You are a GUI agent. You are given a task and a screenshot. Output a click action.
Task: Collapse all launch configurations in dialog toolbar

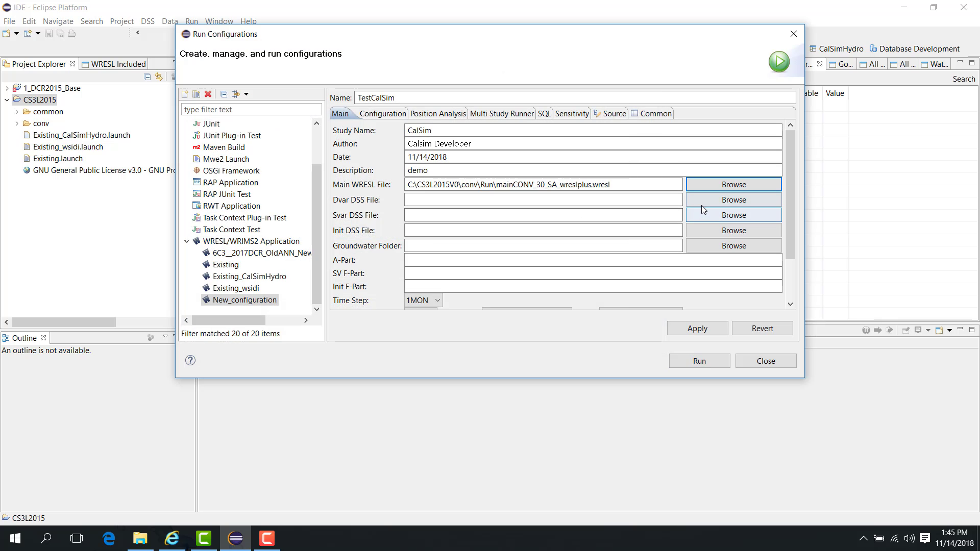pos(224,94)
